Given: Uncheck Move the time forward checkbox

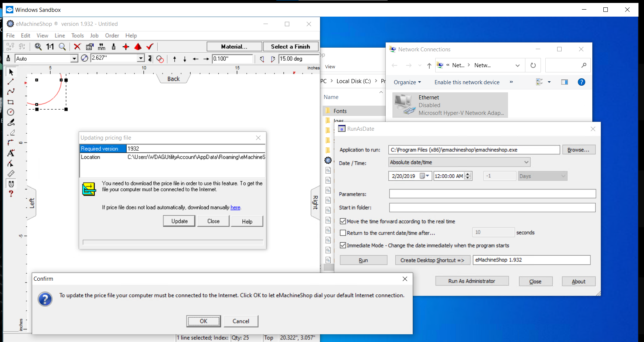Looking at the screenshot, I should point(343,221).
